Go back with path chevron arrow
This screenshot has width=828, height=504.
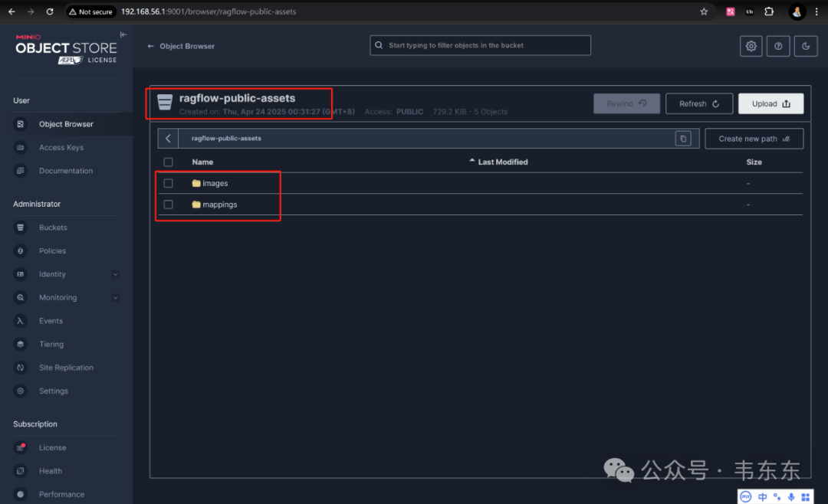(x=168, y=139)
